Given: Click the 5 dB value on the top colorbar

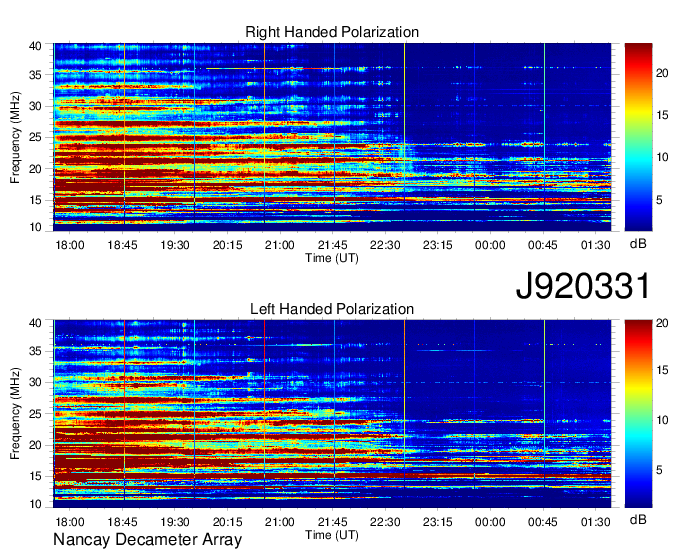Looking at the screenshot, I should coord(659,200).
